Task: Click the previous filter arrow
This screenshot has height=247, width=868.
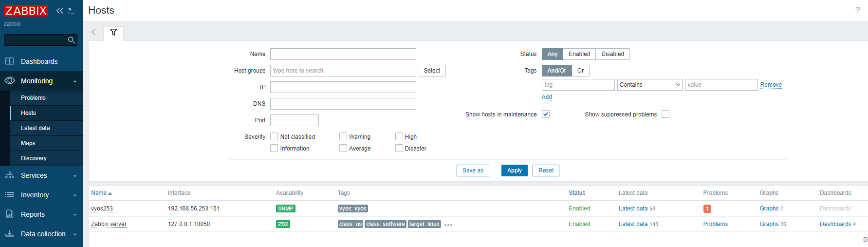Action: [94, 32]
